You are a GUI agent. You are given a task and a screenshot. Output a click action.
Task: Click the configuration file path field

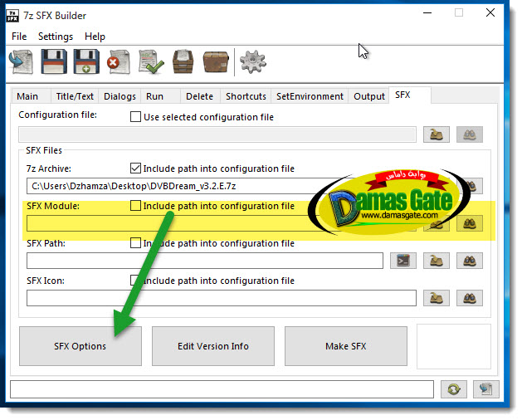coord(217,134)
